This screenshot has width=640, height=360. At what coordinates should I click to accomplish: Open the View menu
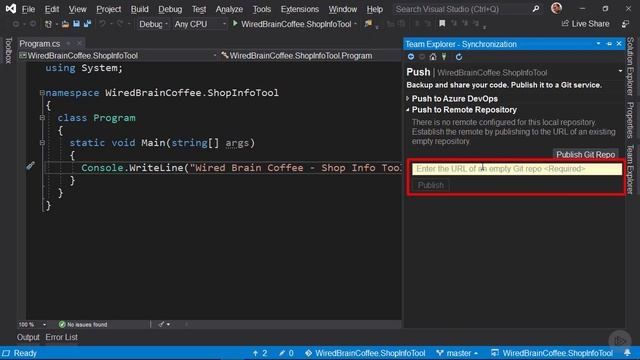point(77,9)
